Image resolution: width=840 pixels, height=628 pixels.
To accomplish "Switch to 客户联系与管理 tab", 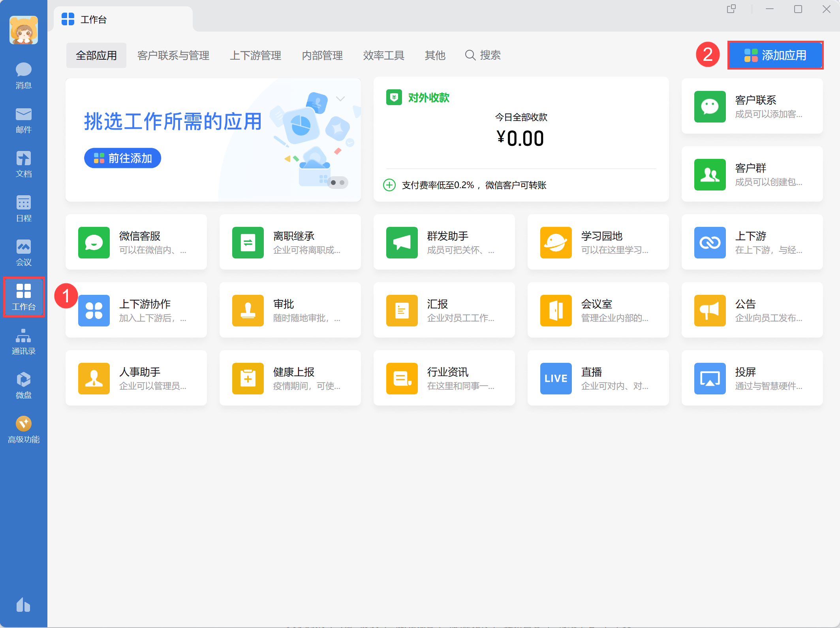I will point(173,55).
